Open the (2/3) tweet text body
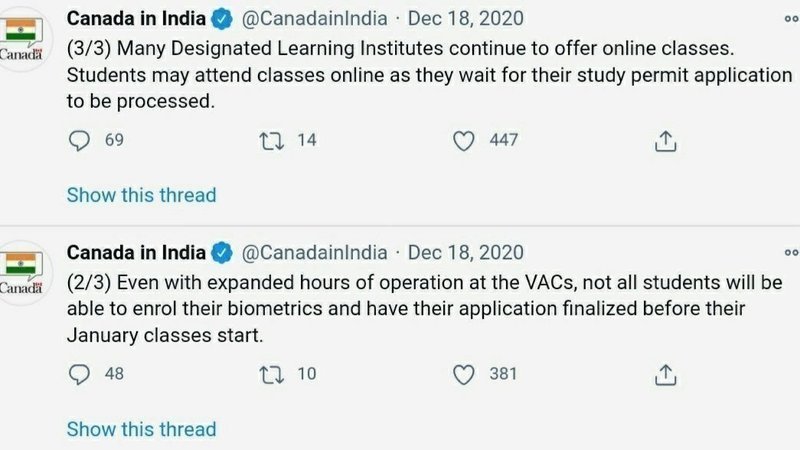800x450 pixels. [x=400, y=307]
